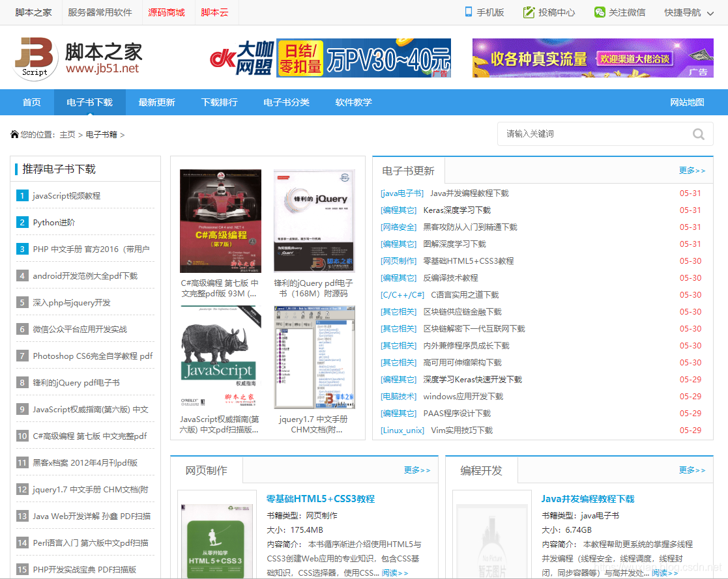Screen dimensions: 728x579
Task: Click the 投稿中心 edit icon
Action: (529, 12)
